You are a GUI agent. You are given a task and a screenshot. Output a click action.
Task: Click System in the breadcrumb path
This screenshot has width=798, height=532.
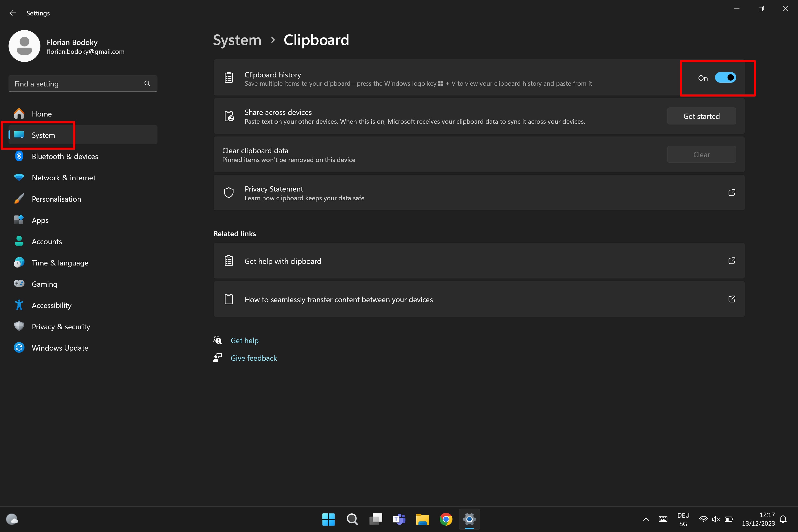pyautogui.click(x=237, y=40)
